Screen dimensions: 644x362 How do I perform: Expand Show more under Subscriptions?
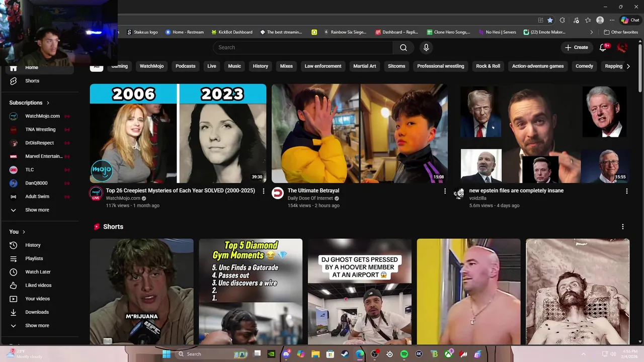tap(39, 210)
